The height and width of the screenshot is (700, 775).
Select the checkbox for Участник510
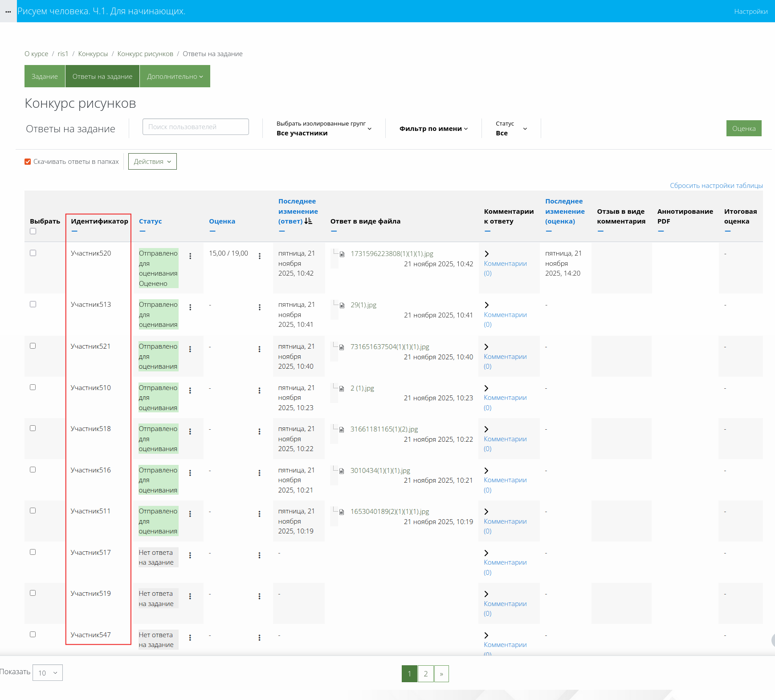click(33, 387)
